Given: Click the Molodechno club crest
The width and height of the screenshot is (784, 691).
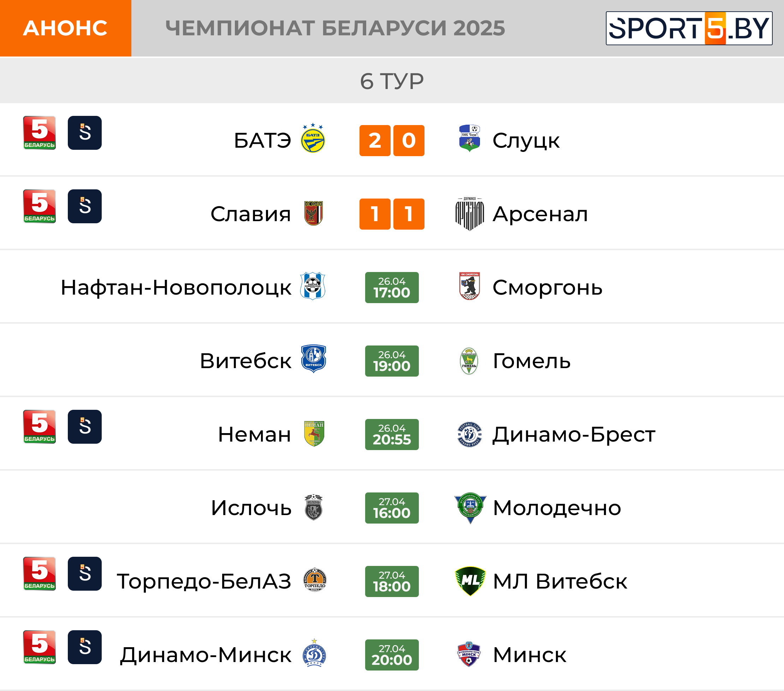Looking at the screenshot, I should (470, 508).
